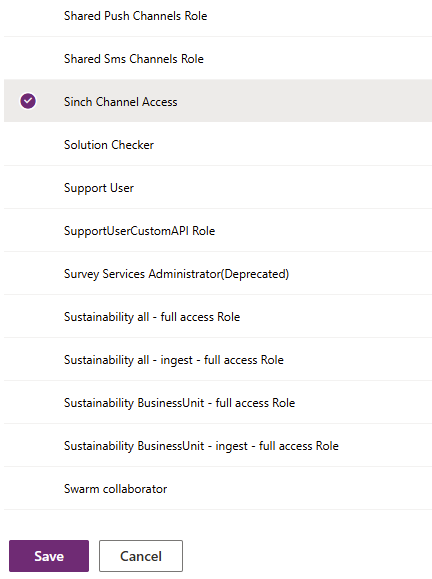Click the Cancel button

click(x=141, y=556)
